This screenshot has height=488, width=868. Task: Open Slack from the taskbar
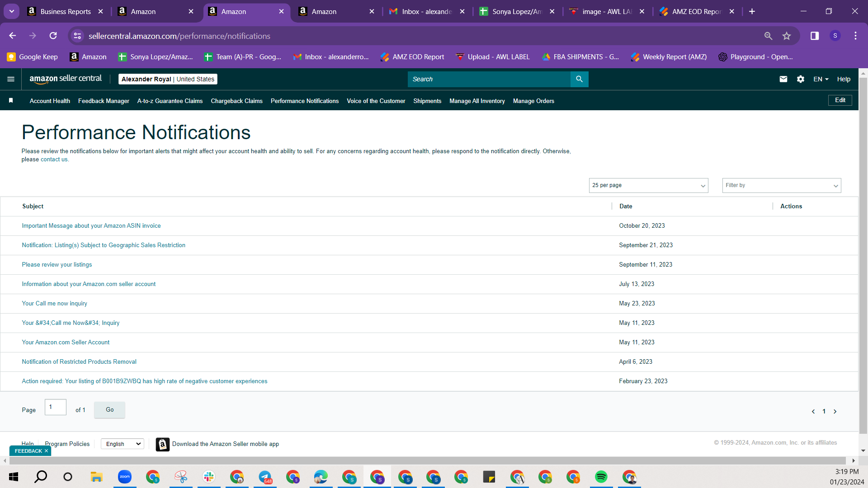tap(208, 477)
